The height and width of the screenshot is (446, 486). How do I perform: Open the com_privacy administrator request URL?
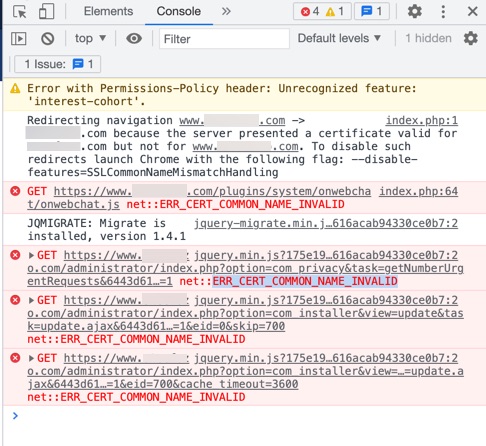pos(245,268)
